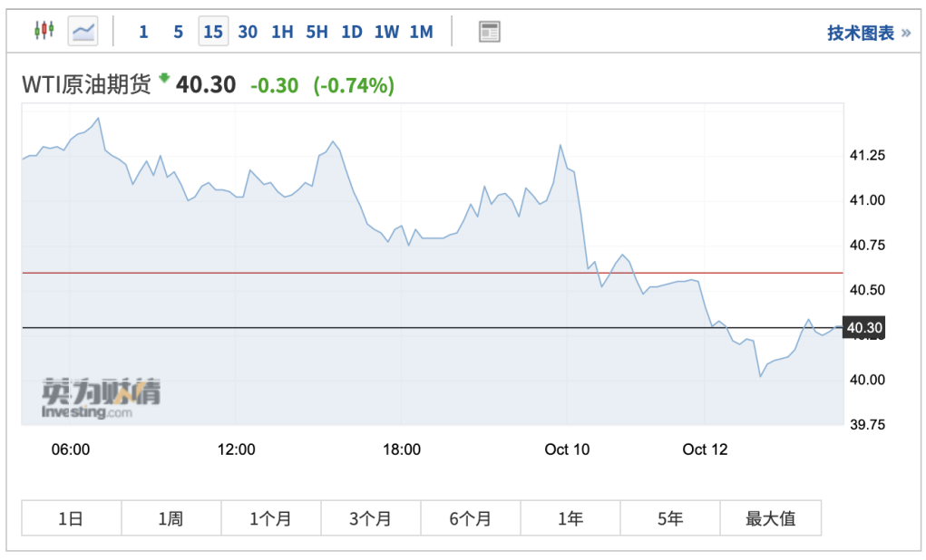Choose the 30 minute interval
The height and width of the screenshot is (560, 926).
tap(248, 32)
